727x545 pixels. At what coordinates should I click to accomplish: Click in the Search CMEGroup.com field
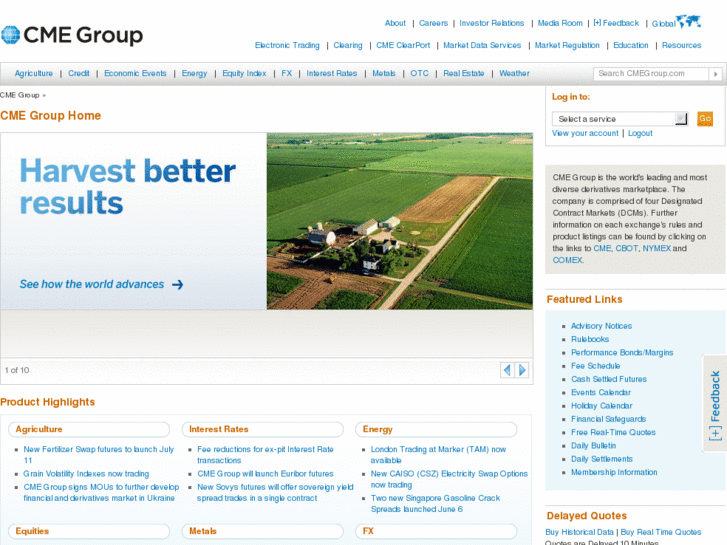tap(651, 74)
